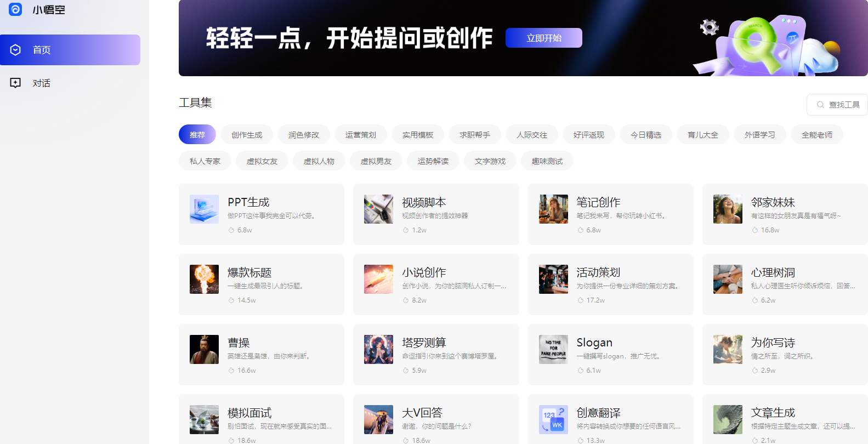
Task: Open the PPT生成 tool thumbnail
Action: coord(204,209)
